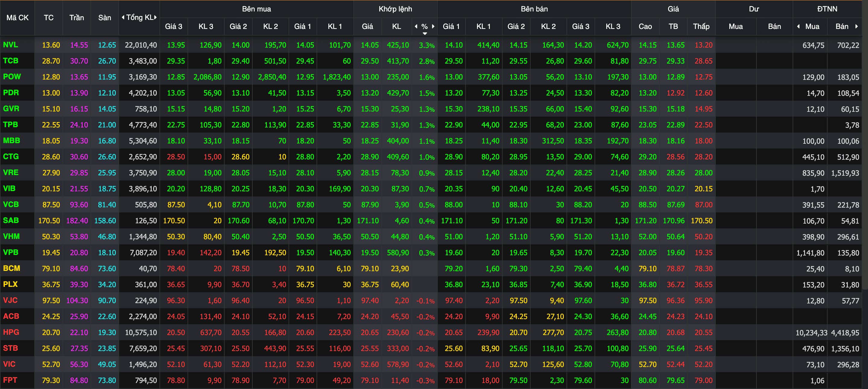This screenshot has width=868, height=389.
Task: Click VRE foreign sell value 1,519,93
Action: (x=845, y=173)
